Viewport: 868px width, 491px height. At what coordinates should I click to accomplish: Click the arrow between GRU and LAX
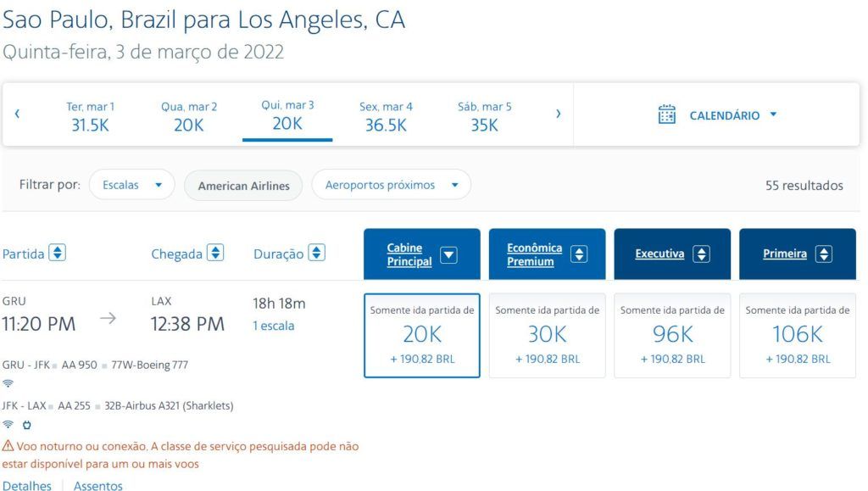(x=108, y=318)
